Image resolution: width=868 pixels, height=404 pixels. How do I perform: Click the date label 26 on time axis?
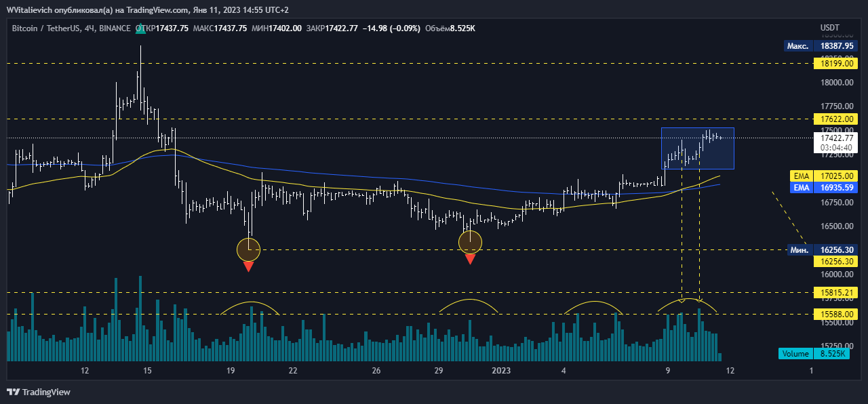[x=376, y=371]
